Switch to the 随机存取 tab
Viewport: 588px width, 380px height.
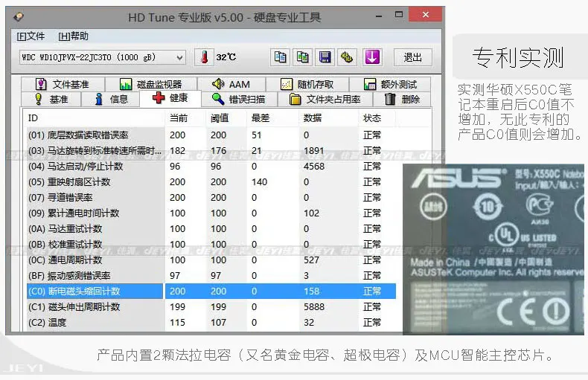tap(307, 84)
